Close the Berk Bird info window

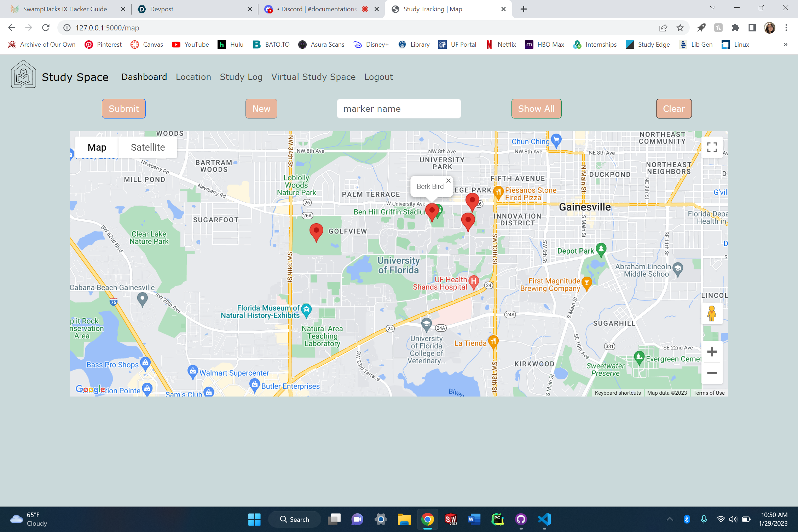coord(448,180)
